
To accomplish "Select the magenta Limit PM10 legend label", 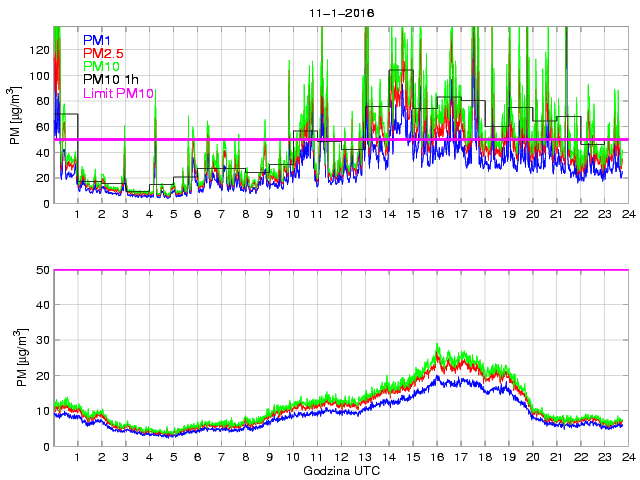I will [118, 93].
